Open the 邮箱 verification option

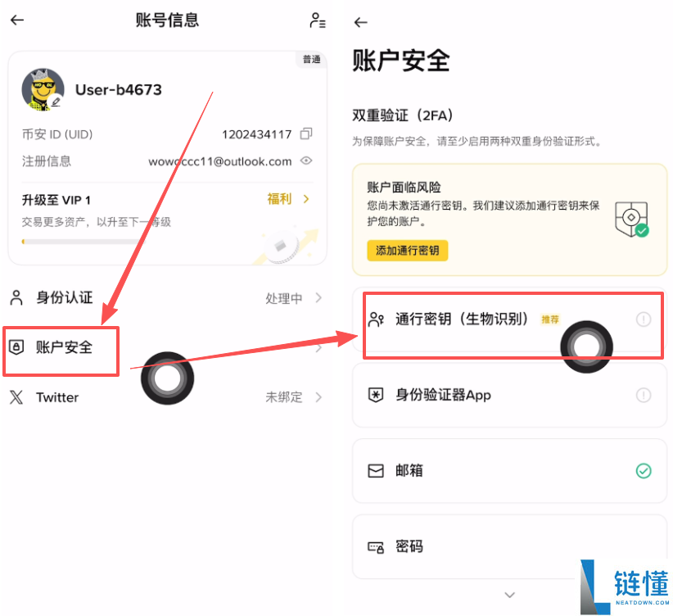tap(509, 471)
